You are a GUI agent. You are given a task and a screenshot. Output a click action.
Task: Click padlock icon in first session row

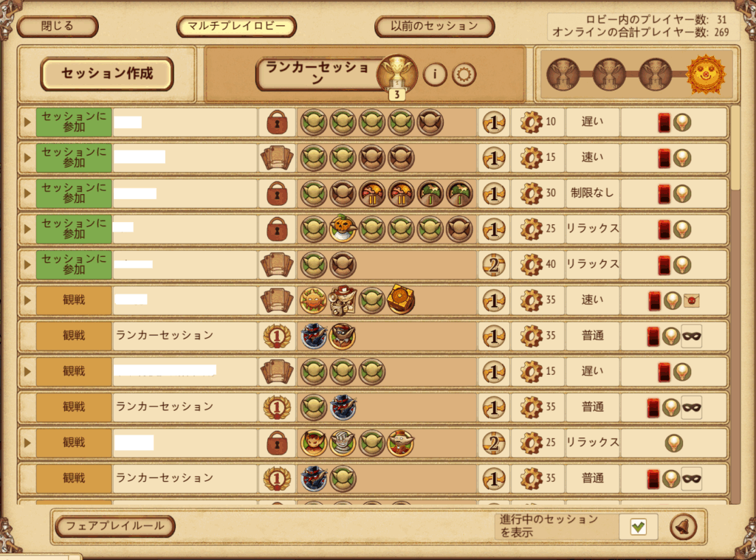pos(278,122)
